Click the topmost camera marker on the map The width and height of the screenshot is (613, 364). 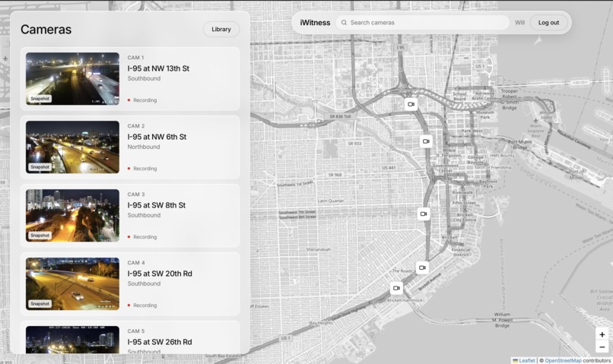(411, 104)
